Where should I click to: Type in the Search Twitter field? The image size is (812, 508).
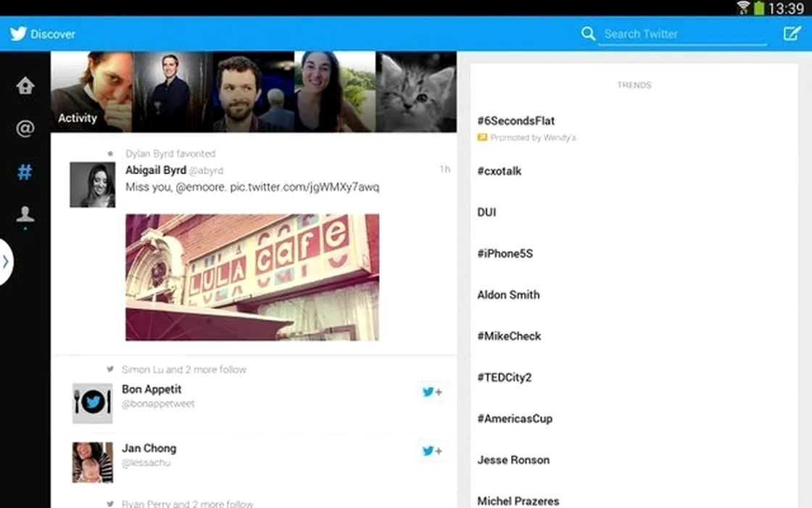(x=681, y=33)
